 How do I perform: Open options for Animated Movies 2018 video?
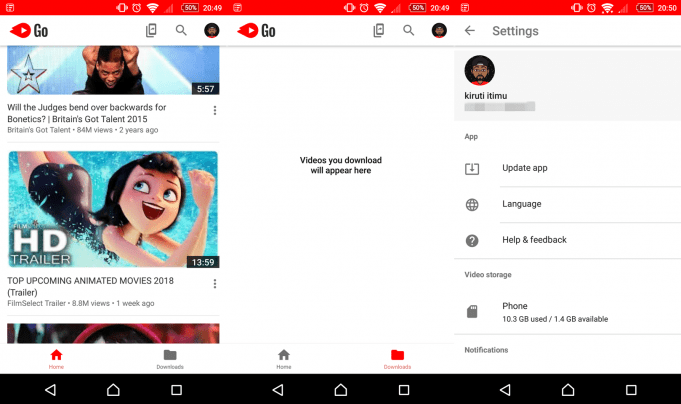(x=215, y=284)
